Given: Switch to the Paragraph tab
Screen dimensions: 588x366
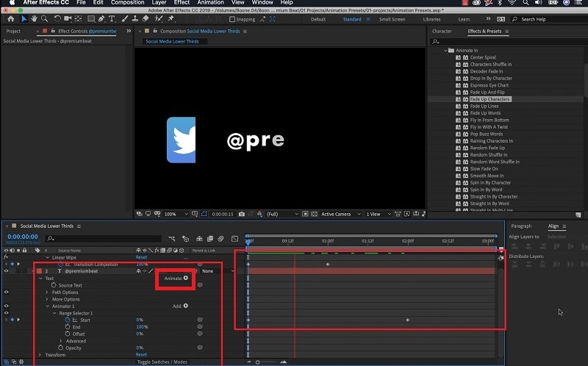Looking at the screenshot, I should (521, 226).
